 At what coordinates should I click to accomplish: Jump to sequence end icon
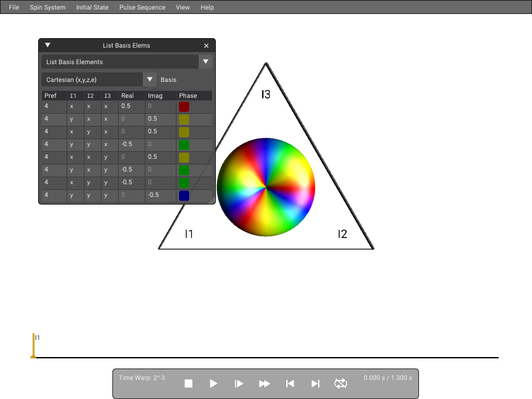[x=315, y=383]
